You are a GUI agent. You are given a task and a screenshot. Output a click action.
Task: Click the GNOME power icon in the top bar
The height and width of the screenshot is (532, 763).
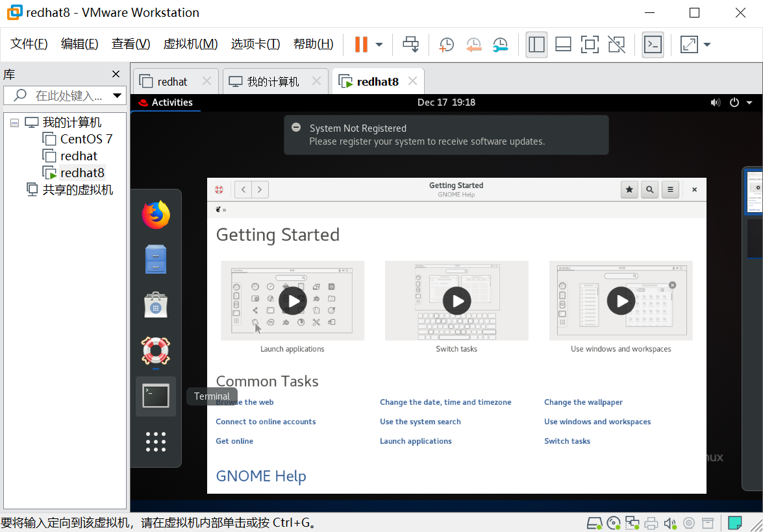(734, 102)
